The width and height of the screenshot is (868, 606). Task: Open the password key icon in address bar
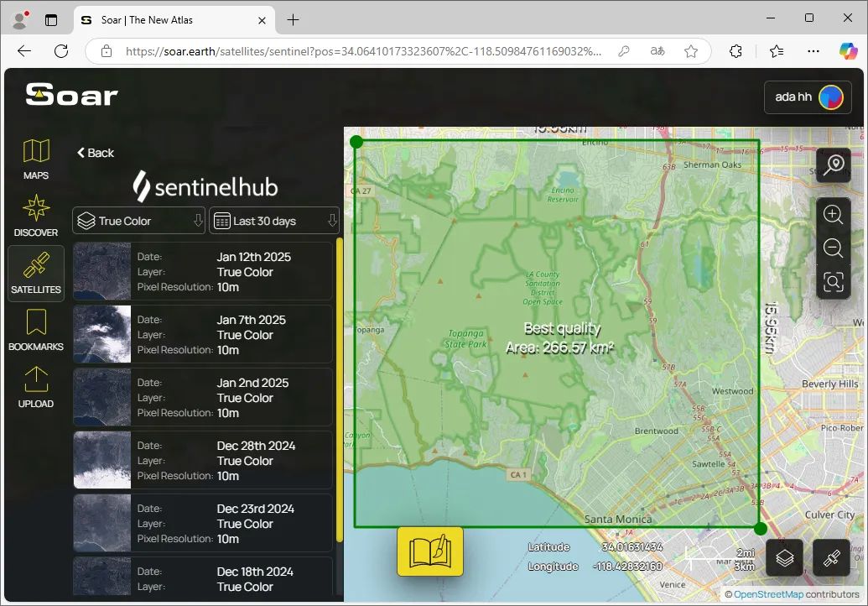coord(624,51)
